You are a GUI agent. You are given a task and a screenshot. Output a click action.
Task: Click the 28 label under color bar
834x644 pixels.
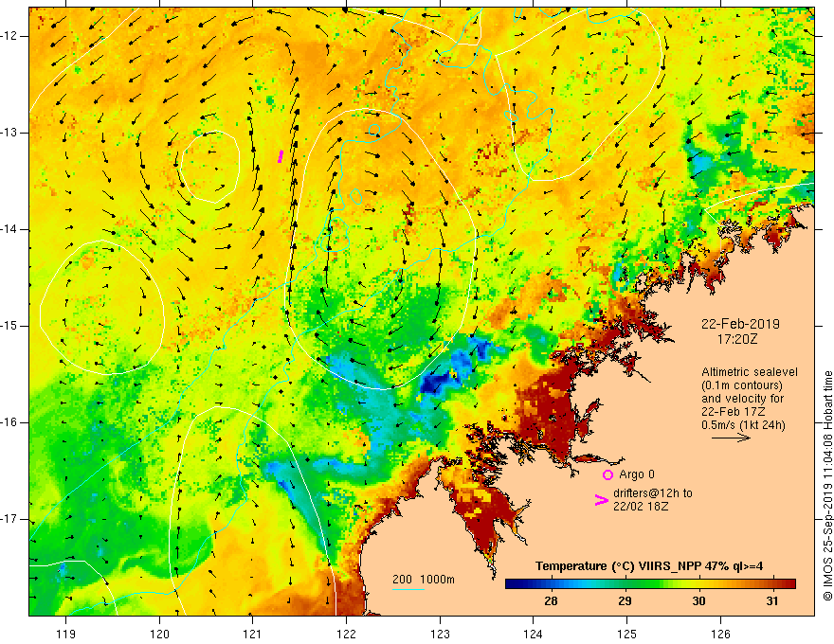[x=551, y=601]
